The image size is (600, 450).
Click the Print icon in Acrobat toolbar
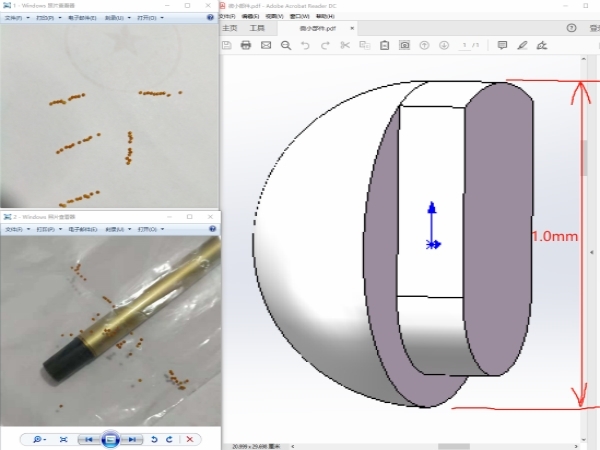pyautogui.click(x=246, y=45)
